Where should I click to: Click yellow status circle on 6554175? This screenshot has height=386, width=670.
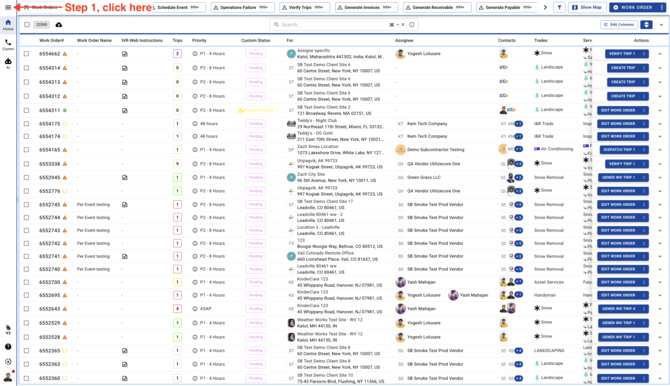point(65,124)
